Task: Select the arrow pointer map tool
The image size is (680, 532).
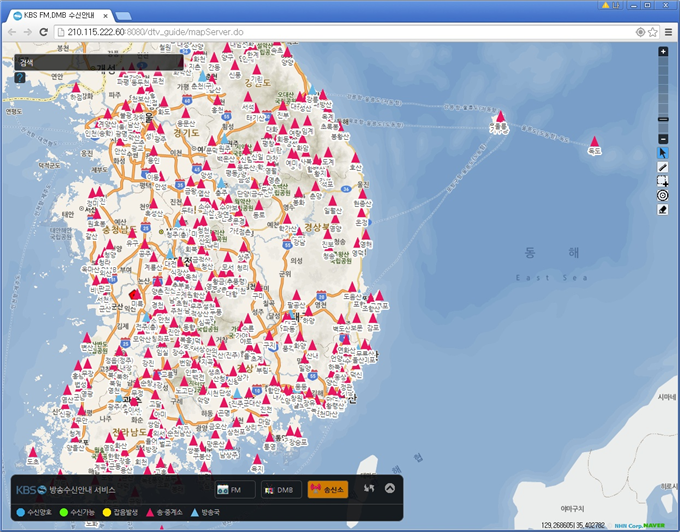Action: click(663, 153)
